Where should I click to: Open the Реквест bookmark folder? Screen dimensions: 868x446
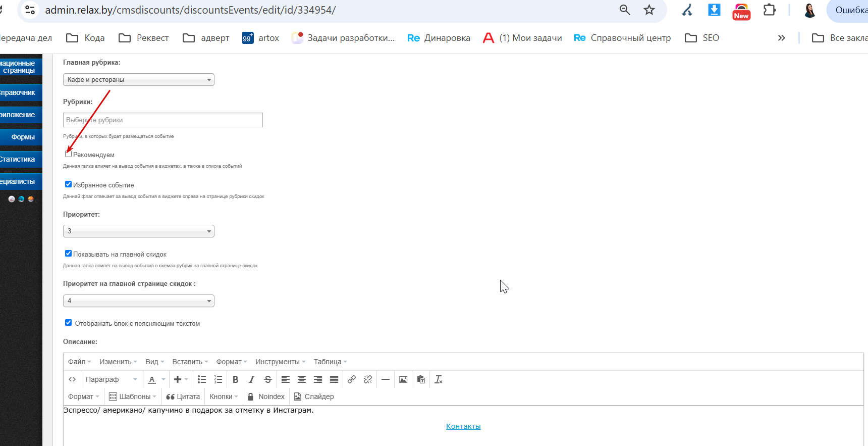(143, 38)
